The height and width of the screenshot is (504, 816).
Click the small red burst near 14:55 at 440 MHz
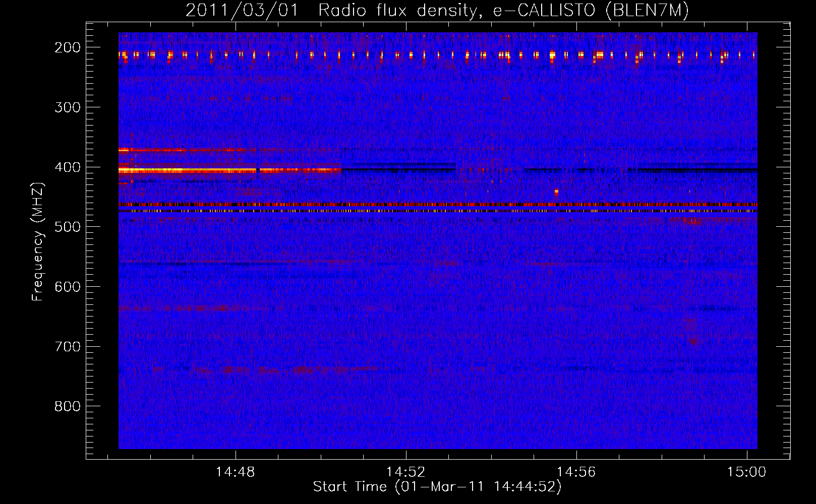click(x=556, y=192)
